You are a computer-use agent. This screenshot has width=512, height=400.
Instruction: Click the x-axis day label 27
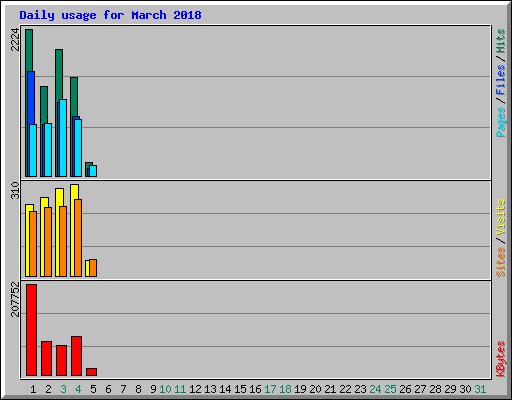[420, 389]
